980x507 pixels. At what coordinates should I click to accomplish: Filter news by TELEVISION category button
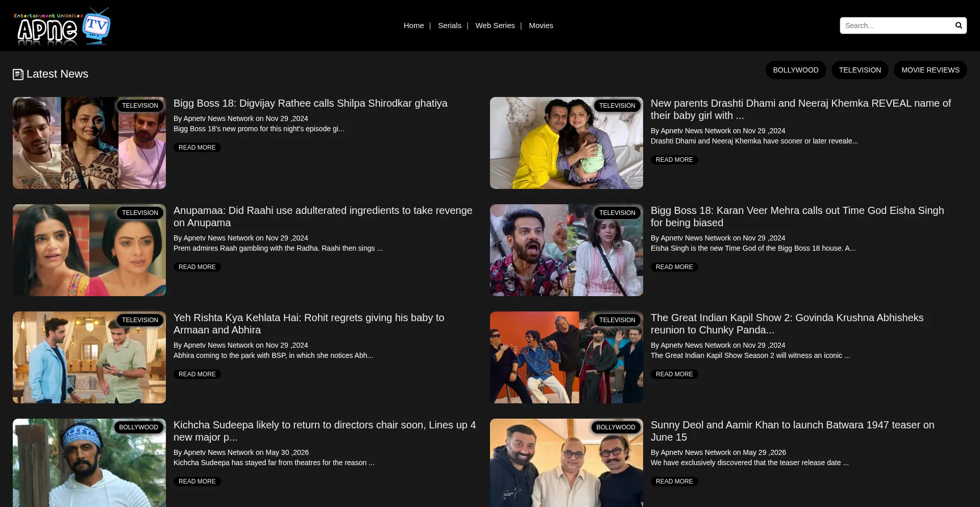pos(860,70)
